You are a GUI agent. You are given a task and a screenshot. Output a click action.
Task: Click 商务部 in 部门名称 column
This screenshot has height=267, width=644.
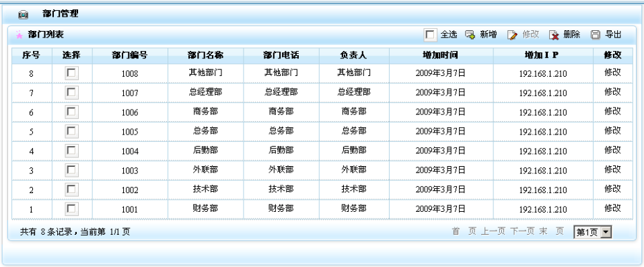coord(205,112)
